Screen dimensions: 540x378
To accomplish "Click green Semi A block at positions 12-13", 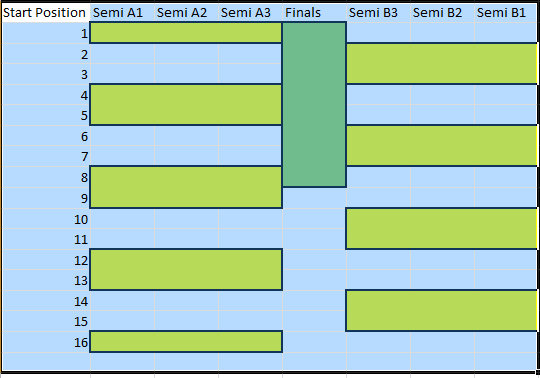I will click(186, 270).
